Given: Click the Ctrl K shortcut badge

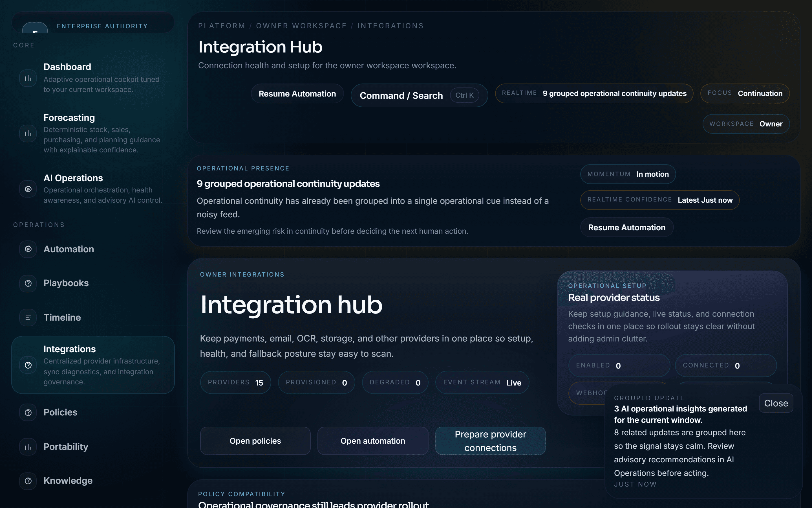Looking at the screenshot, I should tap(464, 95).
